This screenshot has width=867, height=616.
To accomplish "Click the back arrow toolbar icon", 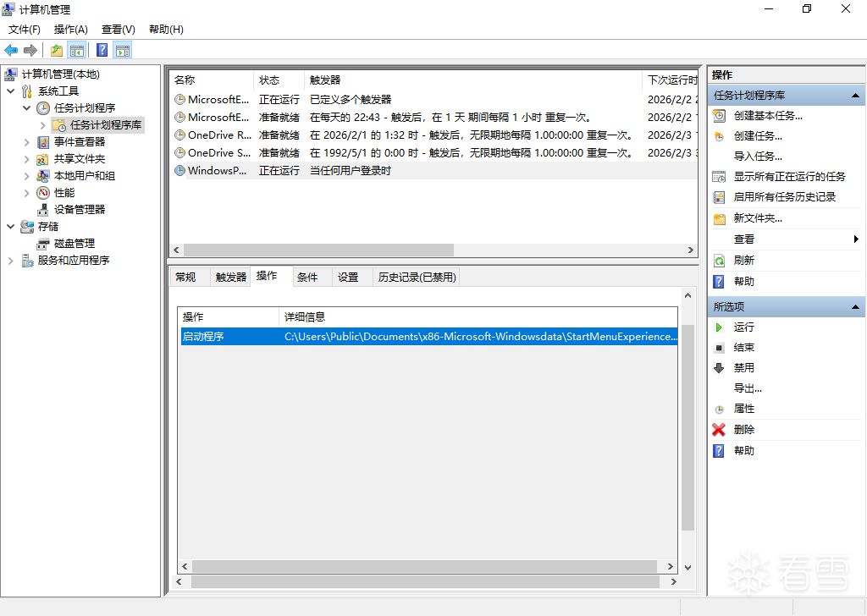I will pyautogui.click(x=11, y=50).
